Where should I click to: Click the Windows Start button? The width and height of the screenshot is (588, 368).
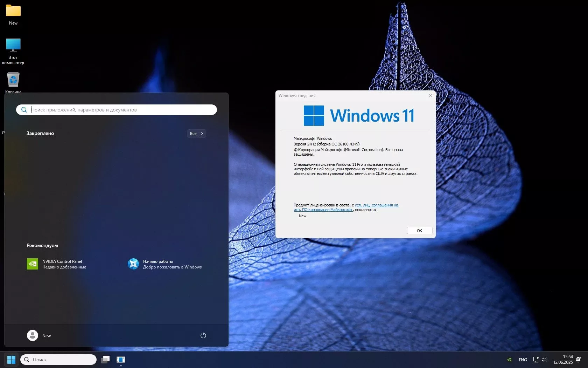pos(11,360)
